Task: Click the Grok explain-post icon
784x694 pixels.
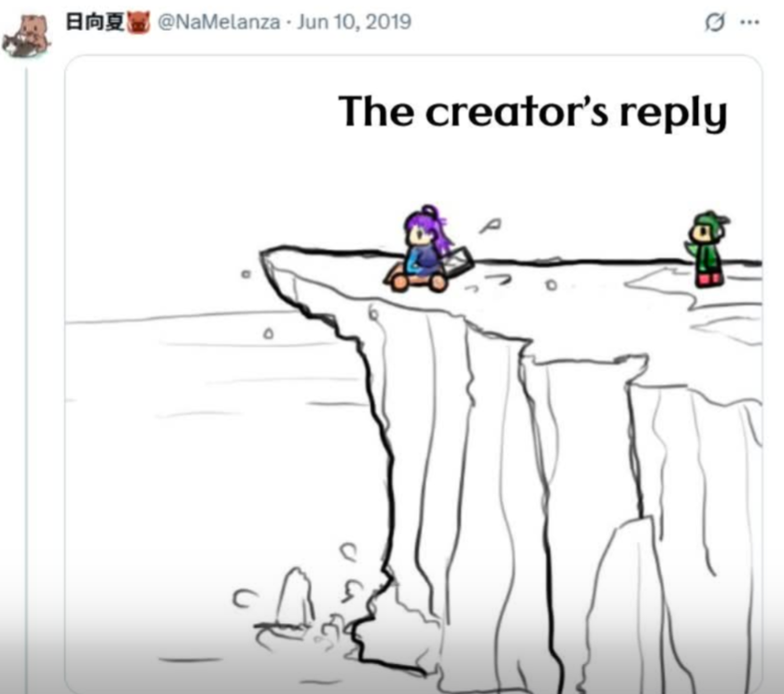Action: point(715,22)
